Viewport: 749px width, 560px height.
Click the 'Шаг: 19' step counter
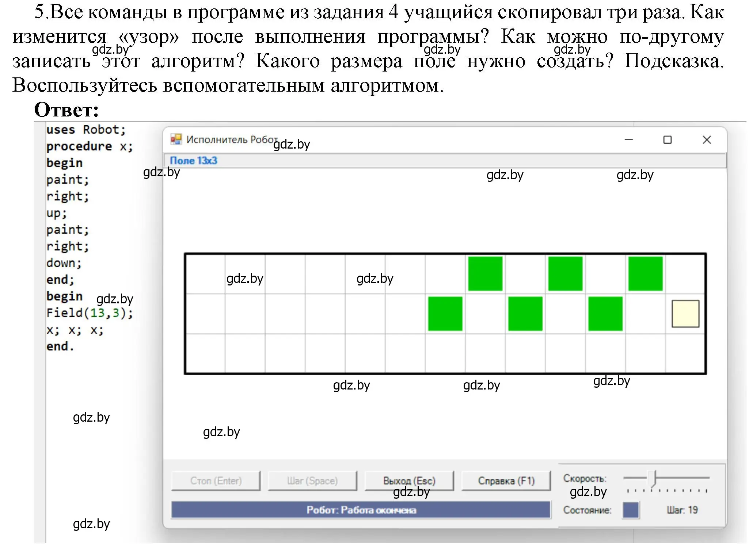pos(682,510)
